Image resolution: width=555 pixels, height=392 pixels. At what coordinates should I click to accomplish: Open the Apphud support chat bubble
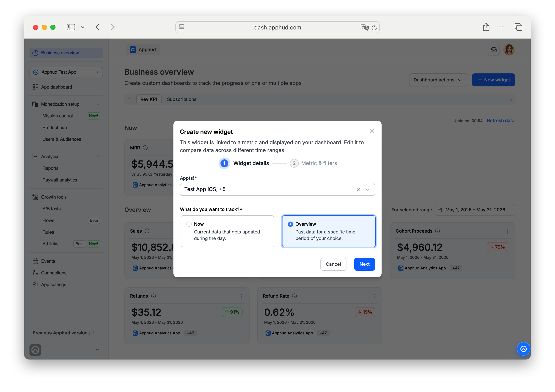click(523, 349)
